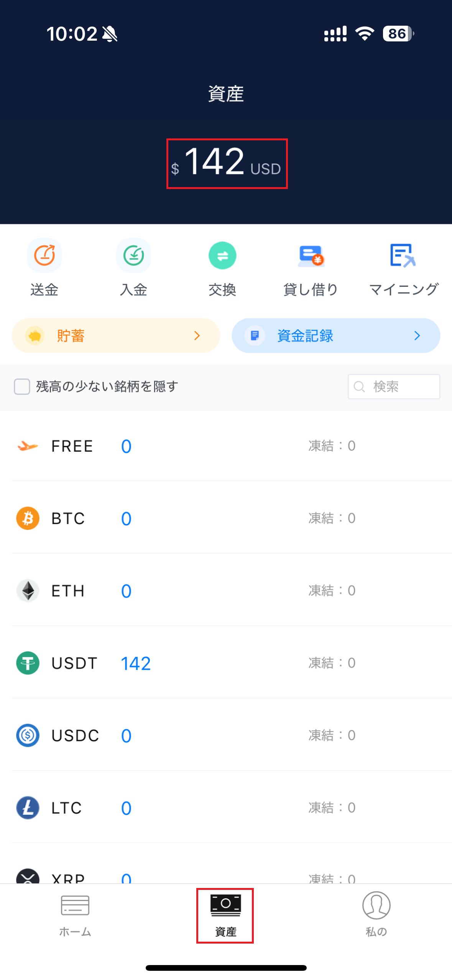Open the 資金記録 fund records button

336,336
